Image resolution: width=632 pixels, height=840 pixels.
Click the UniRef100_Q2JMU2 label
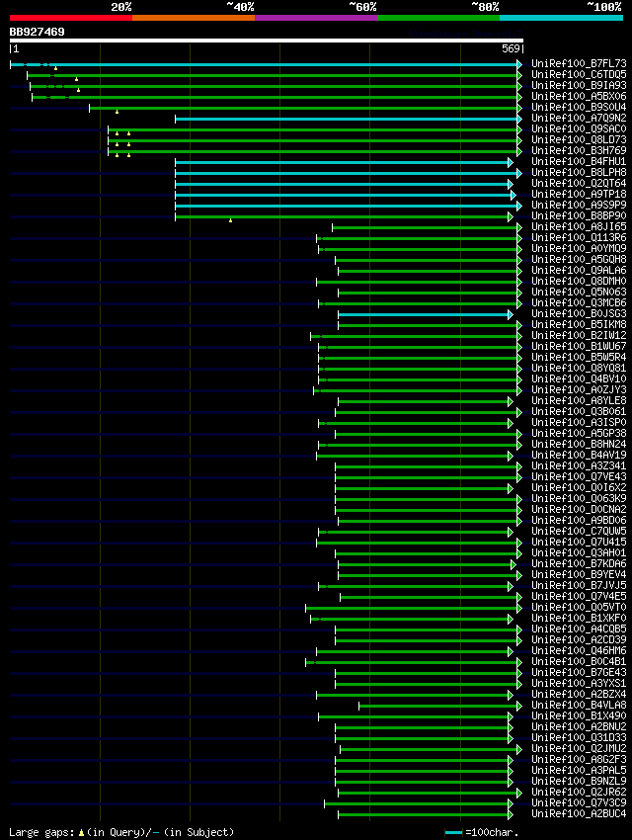click(x=579, y=748)
